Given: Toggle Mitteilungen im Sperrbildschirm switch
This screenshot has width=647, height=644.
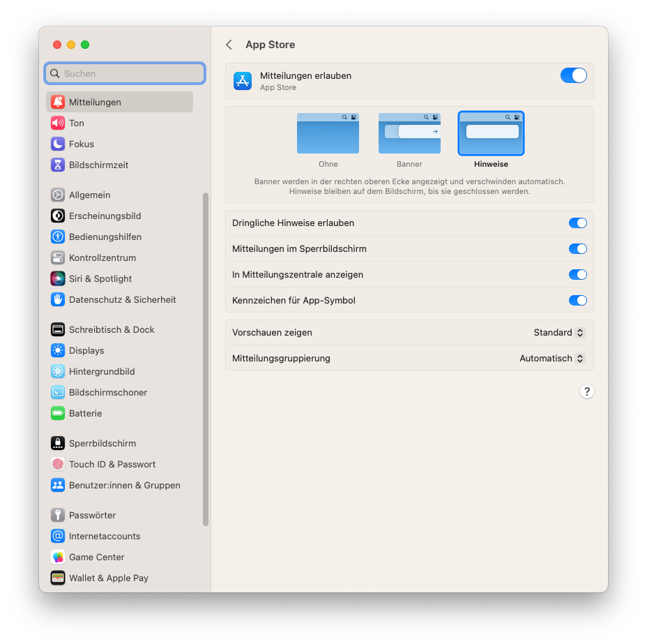Looking at the screenshot, I should (x=578, y=249).
